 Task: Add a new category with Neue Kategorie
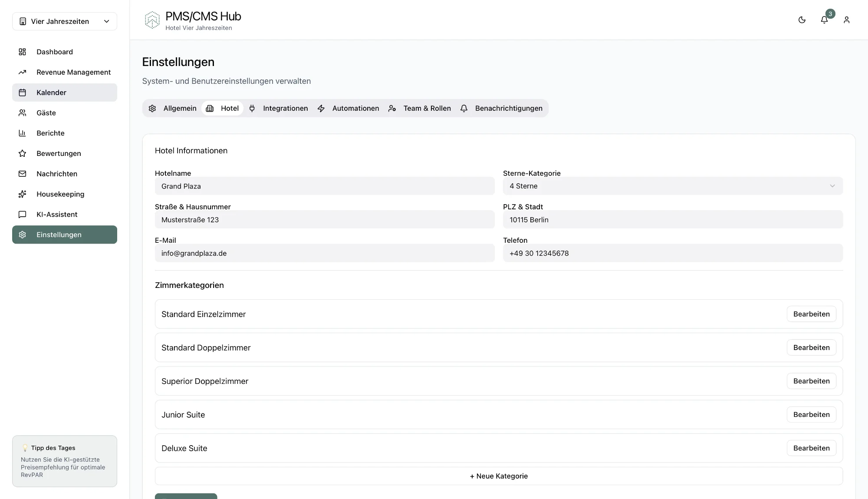tap(499, 476)
